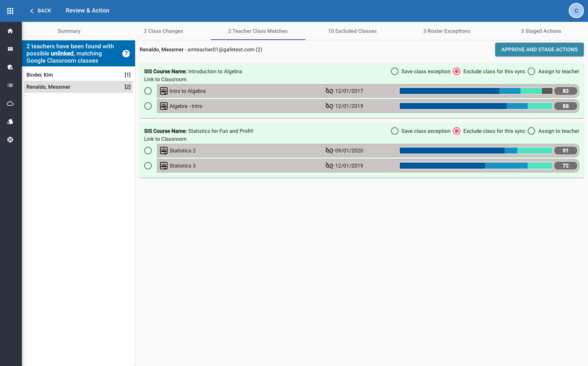Go to Home from the sidebar
This screenshot has width=588, height=366.
click(x=10, y=31)
